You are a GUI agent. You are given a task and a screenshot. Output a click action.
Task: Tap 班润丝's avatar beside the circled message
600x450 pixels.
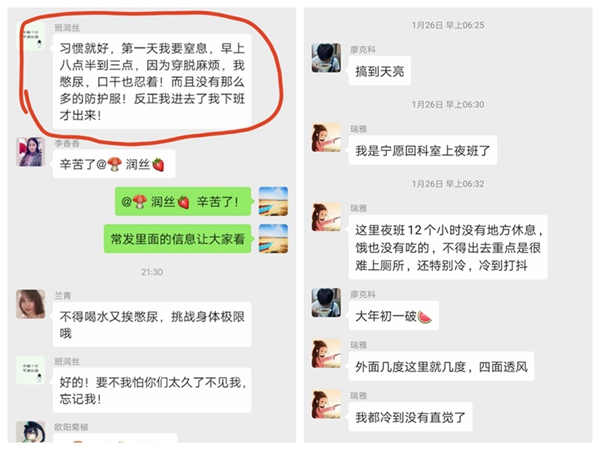pos(31,36)
